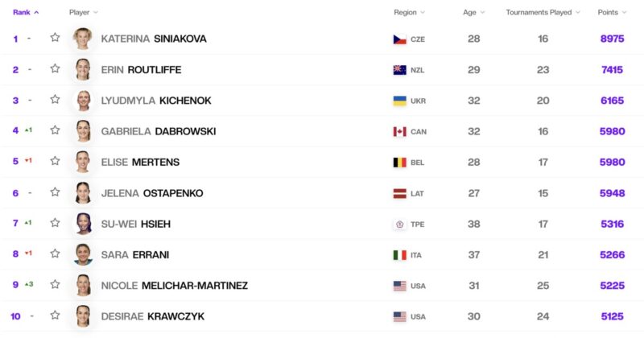Expand the Region column sort dropdown
The height and width of the screenshot is (338, 644).
[x=423, y=12]
